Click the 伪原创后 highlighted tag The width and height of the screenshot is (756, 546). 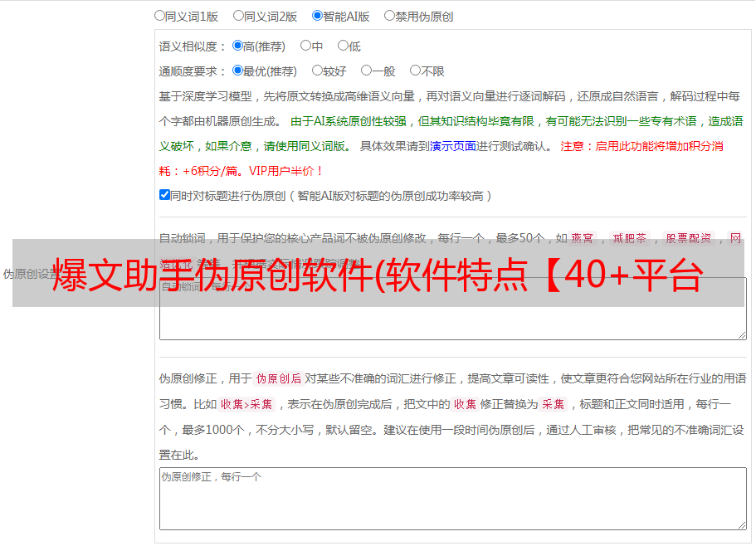(279, 378)
